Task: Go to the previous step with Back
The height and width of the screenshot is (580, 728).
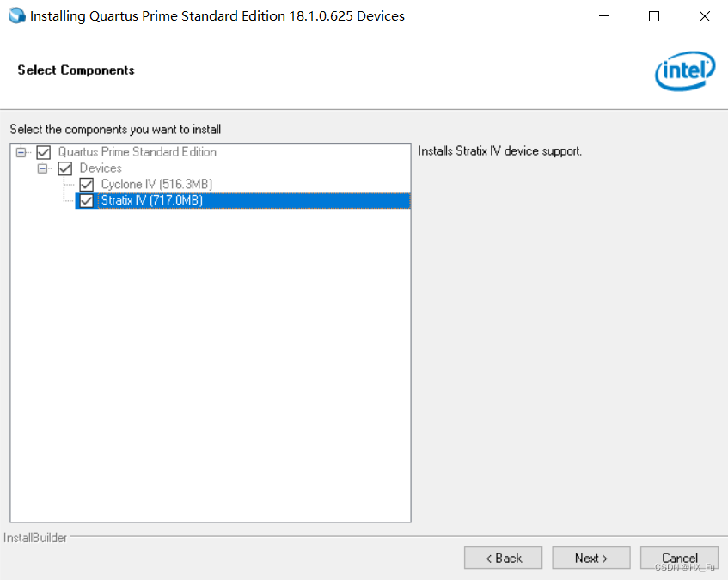Action: tap(504, 558)
